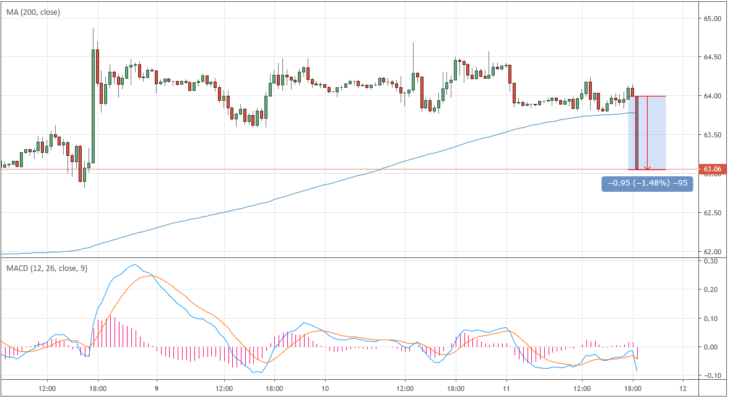730x399 pixels.
Task: Click the tall green breakout candle near 18:00
Action: coord(93,106)
